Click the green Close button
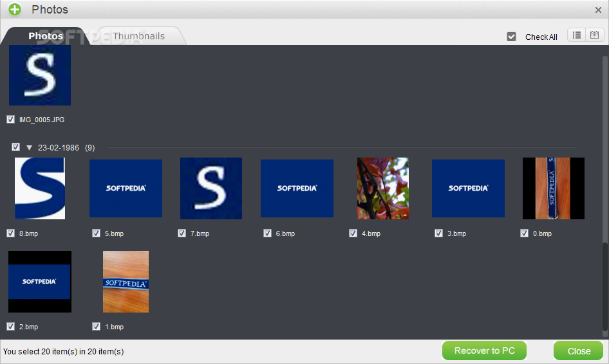 (x=578, y=350)
